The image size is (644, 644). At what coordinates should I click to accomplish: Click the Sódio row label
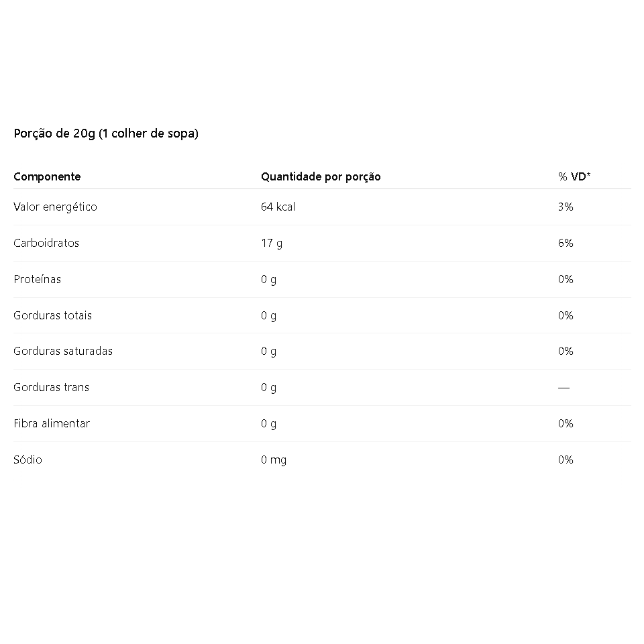28,459
